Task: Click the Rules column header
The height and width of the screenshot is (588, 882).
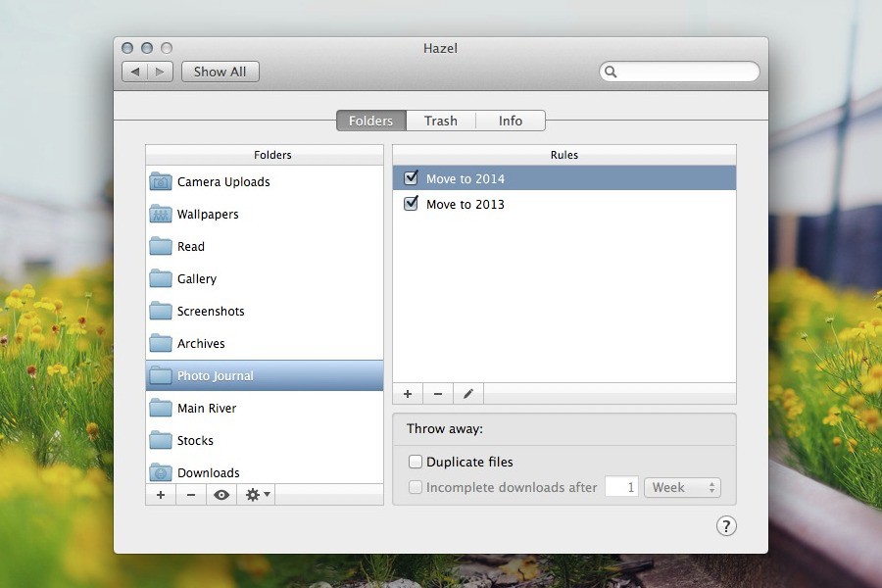Action: (x=564, y=155)
